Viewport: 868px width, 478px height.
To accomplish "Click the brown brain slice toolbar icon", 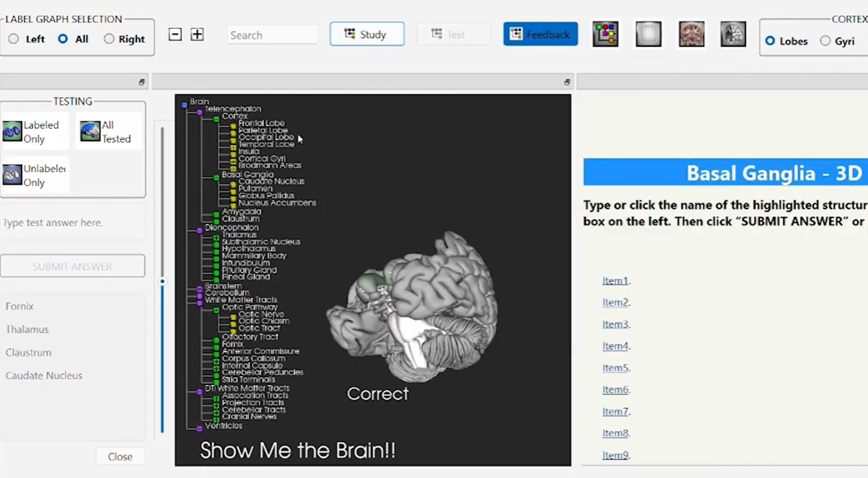I will click(691, 34).
